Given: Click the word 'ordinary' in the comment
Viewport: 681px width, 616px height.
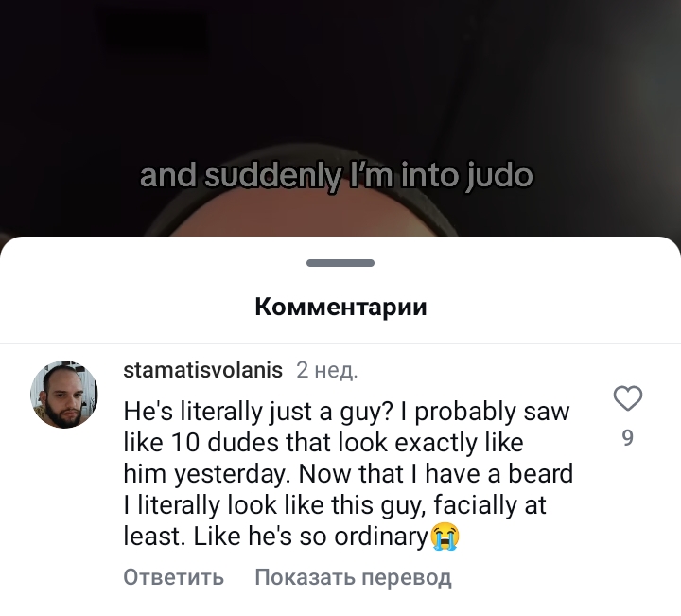Looking at the screenshot, I should click(381, 537).
